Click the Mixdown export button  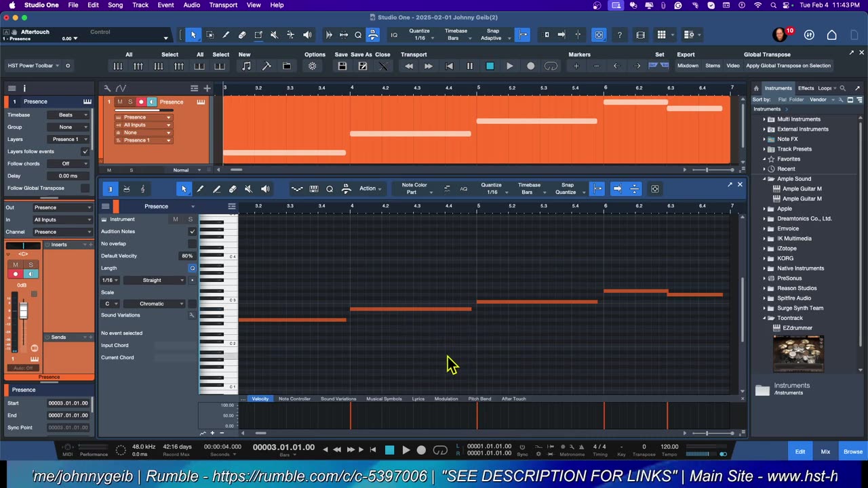688,66
